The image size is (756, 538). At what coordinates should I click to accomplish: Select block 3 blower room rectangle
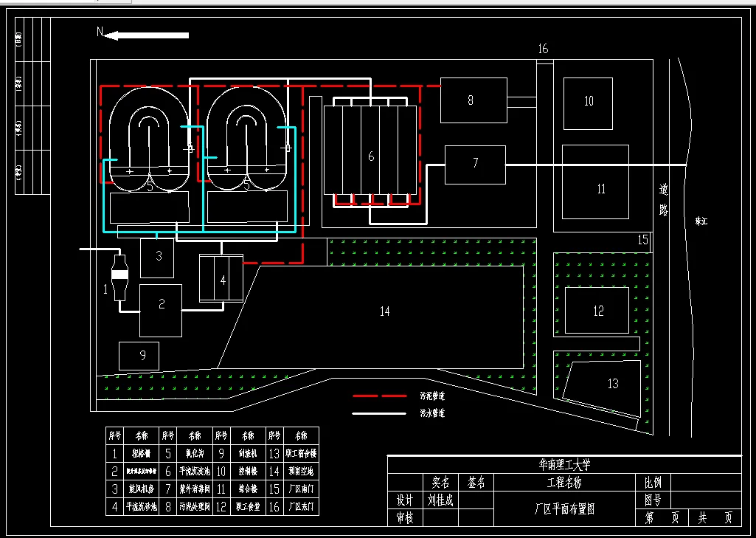(157, 258)
